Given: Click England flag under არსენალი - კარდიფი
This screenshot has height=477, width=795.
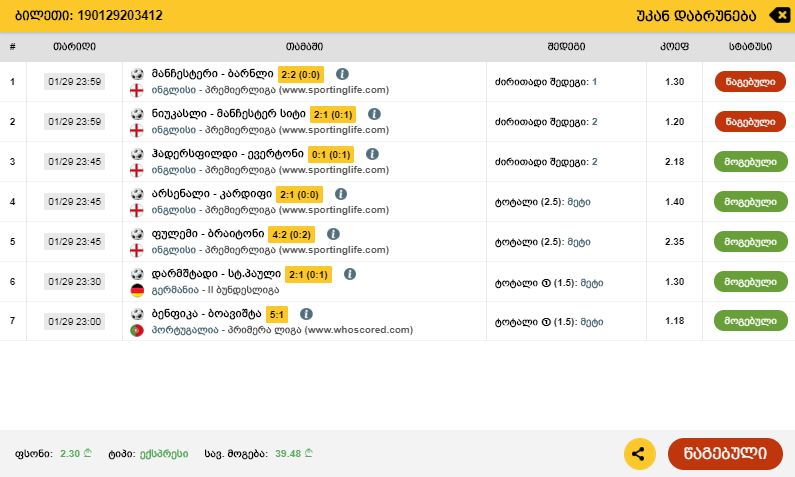Looking at the screenshot, I should pyautogui.click(x=137, y=210).
